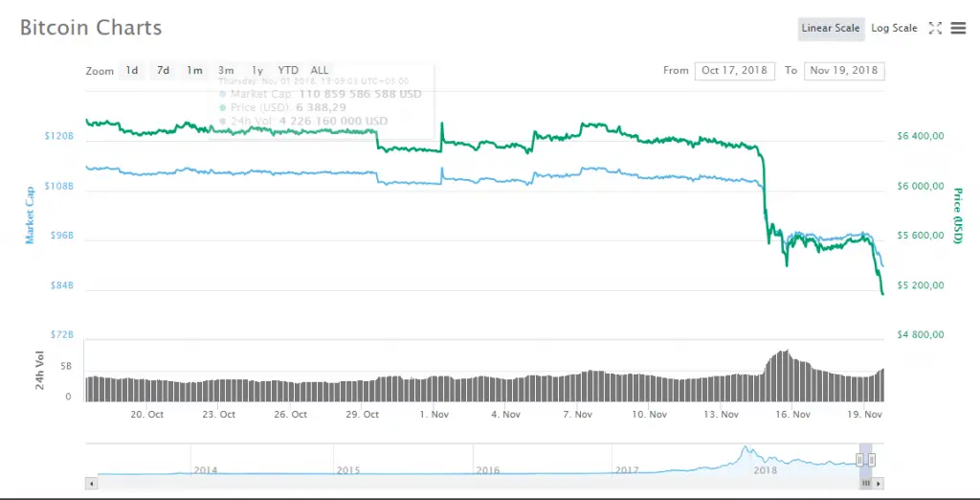Set zoom range to 7d
Image resolution: width=980 pixels, height=500 pixels.
point(163,71)
